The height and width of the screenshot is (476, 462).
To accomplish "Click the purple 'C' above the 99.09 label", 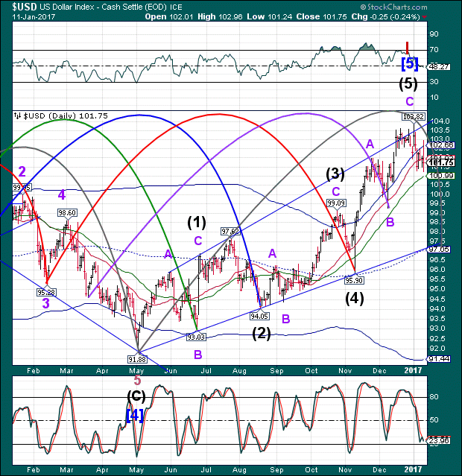I will [x=335, y=191].
